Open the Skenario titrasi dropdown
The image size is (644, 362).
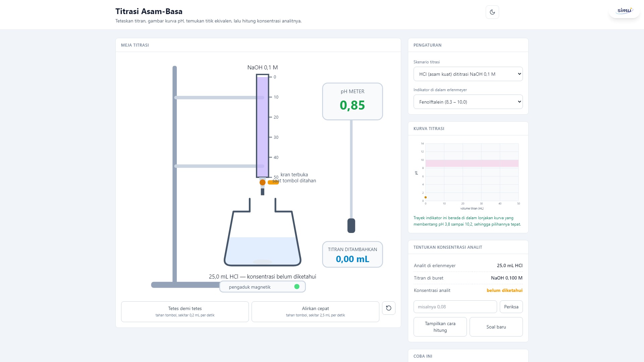468,74
